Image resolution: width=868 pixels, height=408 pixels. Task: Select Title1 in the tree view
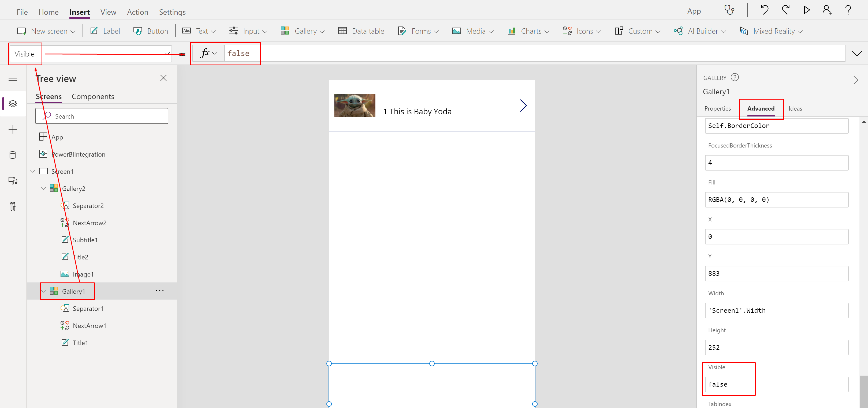pyautogui.click(x=81, y=342)
